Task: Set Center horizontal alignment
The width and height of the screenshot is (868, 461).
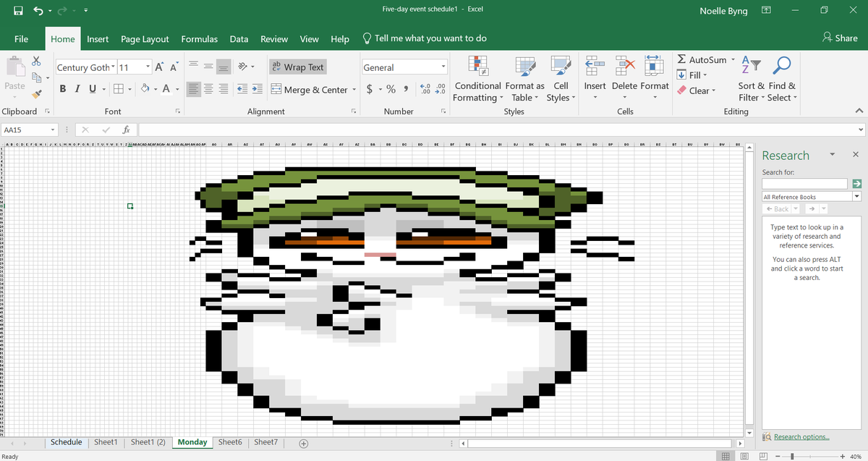Action: pyautogui.click(x=208, y=89)
